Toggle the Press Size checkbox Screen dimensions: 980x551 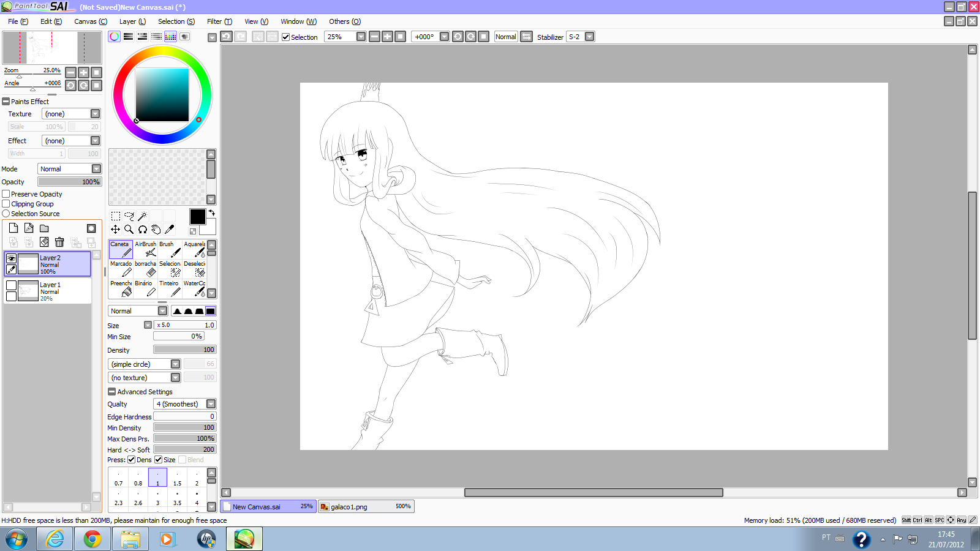tap(158, 460)
